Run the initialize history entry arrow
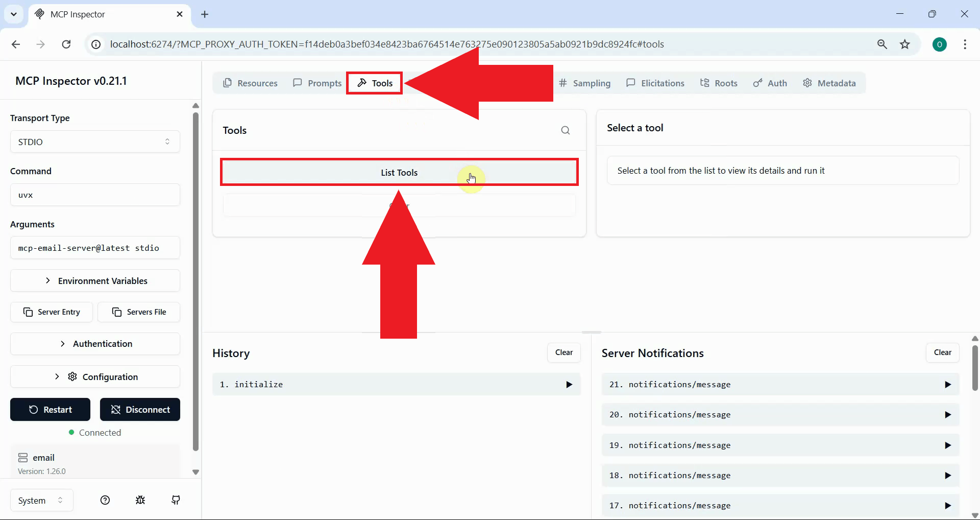This screenshot has height=520, width=980. (569, 385)
